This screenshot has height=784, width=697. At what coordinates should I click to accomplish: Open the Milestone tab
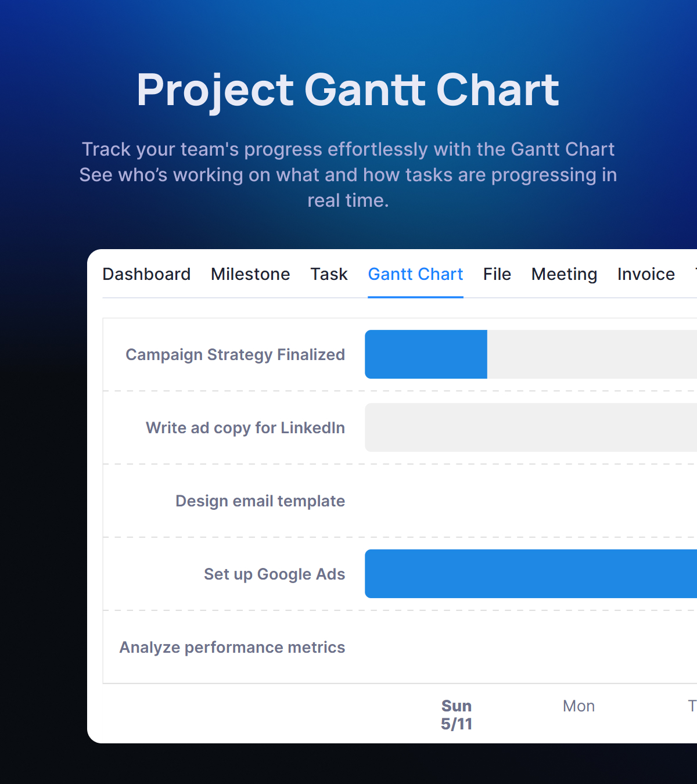click(250, 274)
